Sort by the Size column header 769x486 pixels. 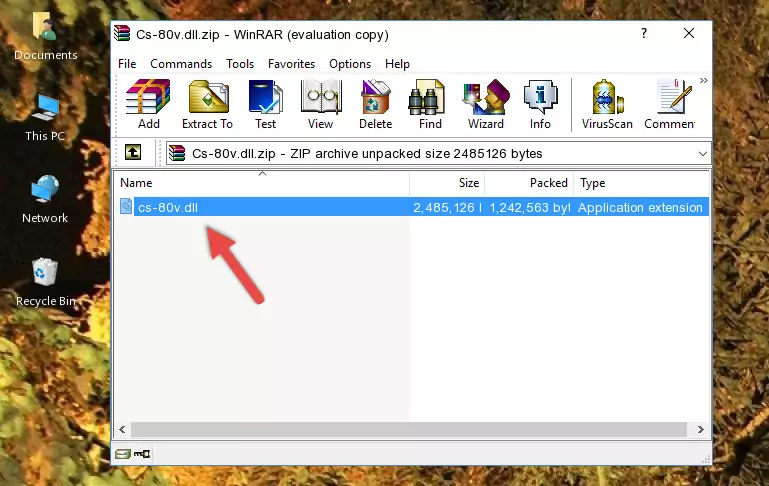447,183
